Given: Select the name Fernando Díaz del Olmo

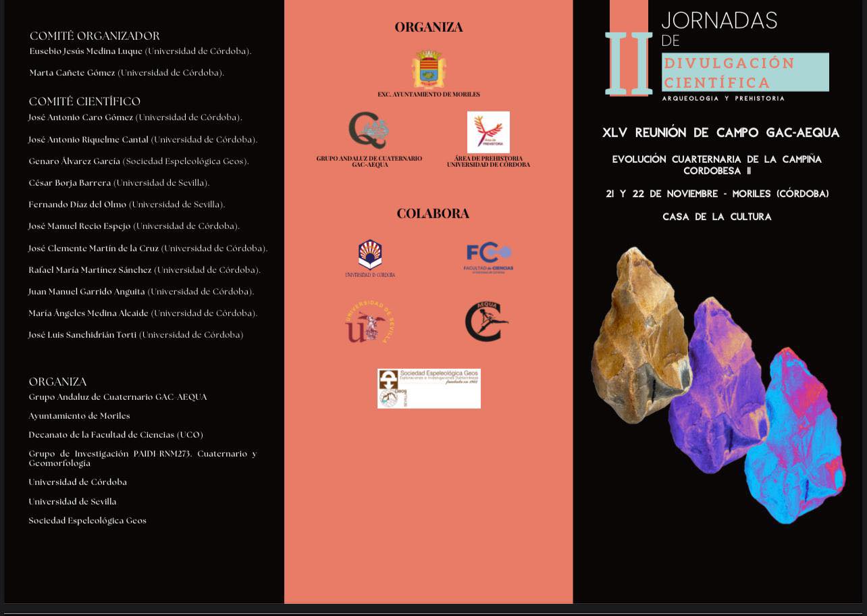Looking at the screenshot, I should point(78,205).
